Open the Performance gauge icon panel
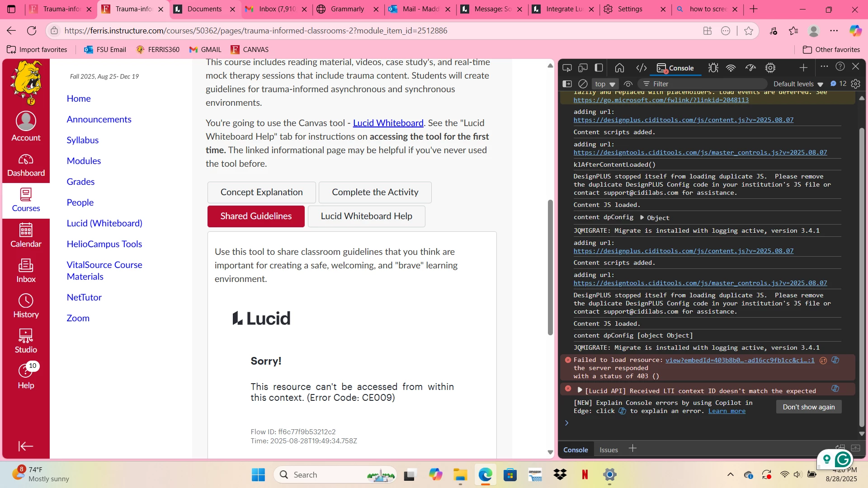 (750, 68)
